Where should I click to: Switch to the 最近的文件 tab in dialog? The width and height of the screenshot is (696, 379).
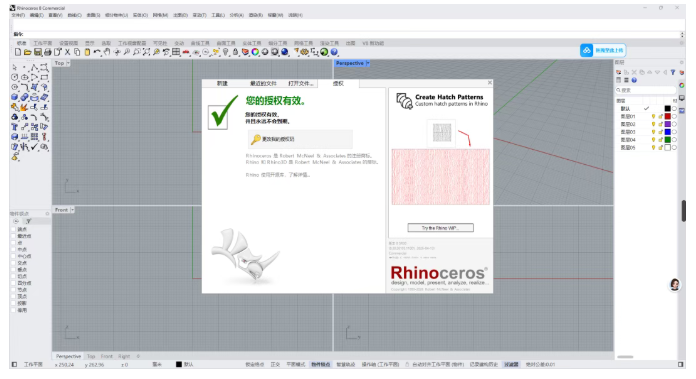[x=263, y=83]
